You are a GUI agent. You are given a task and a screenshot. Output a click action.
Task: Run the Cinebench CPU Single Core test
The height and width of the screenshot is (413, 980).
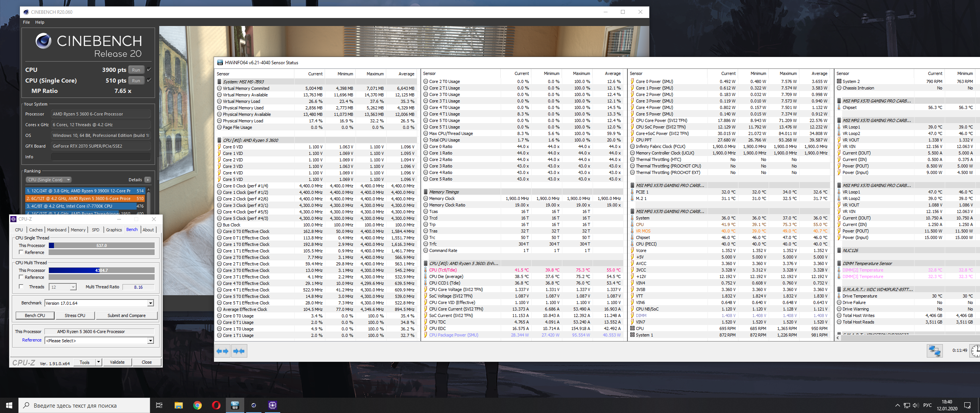click(136, 81)
